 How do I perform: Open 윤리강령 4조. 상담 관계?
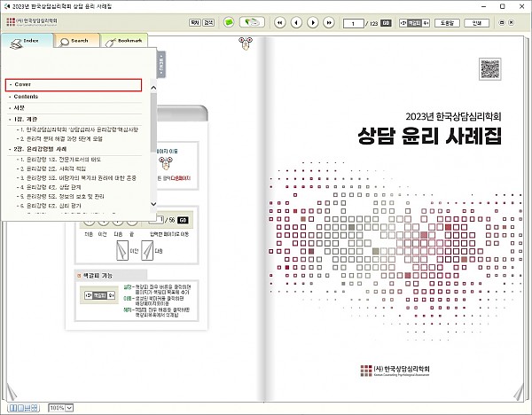tap(49, 187)
